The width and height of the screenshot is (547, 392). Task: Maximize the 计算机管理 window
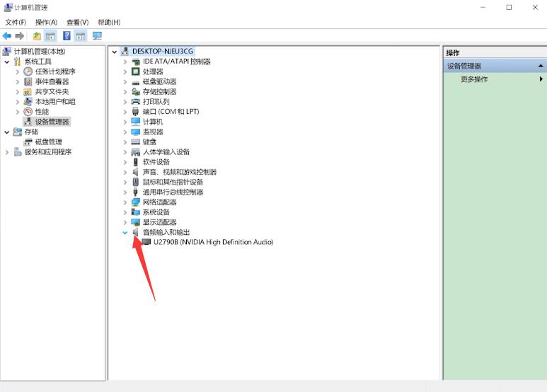pos(509,7)
